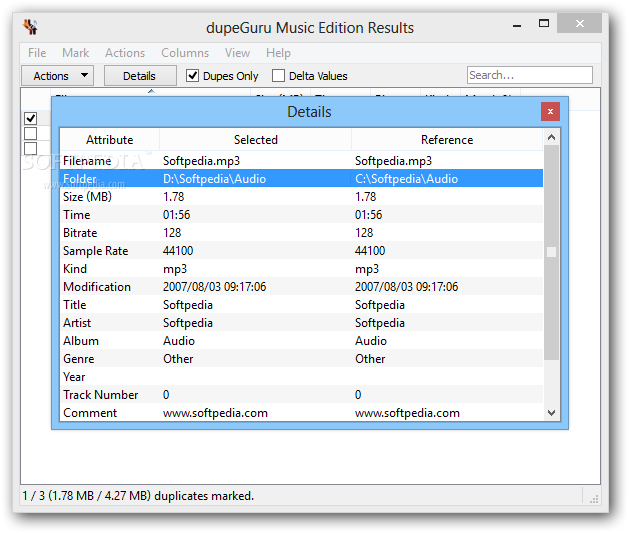
Task: Click the window resize grip in status bar
Action: click(594, 499)
